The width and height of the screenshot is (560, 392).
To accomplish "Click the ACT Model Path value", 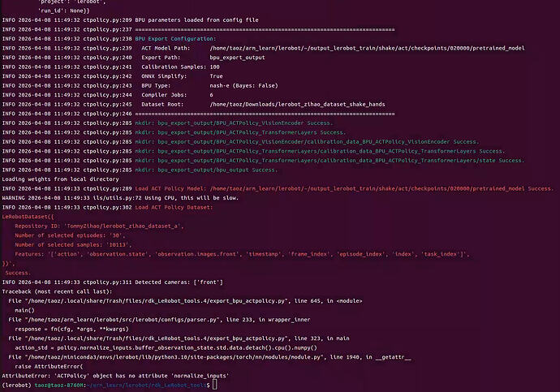I will pos(367,48).
